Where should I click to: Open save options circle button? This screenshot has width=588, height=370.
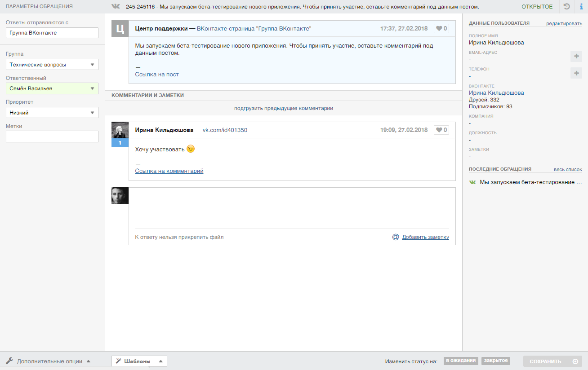[x=575, y=361]
